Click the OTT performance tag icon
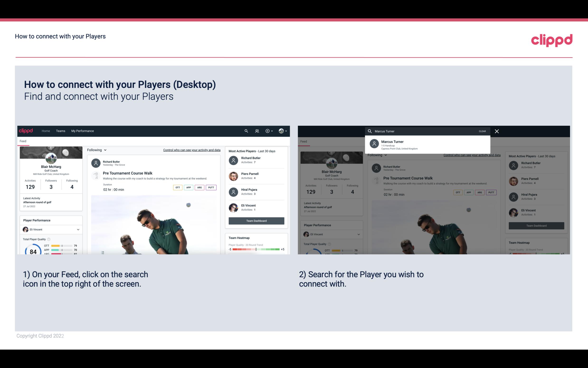Image resolution: width=588 pixels, height=368 pixels. point(177,187)
